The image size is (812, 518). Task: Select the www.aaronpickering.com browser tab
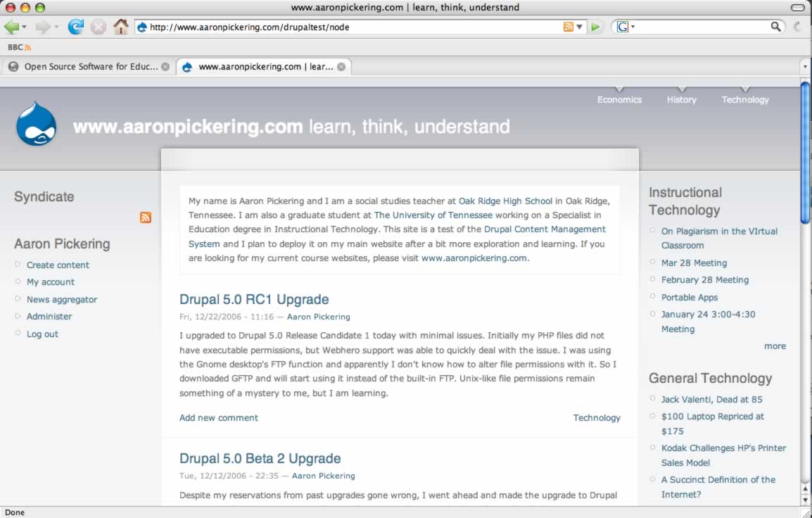point(264,67)
